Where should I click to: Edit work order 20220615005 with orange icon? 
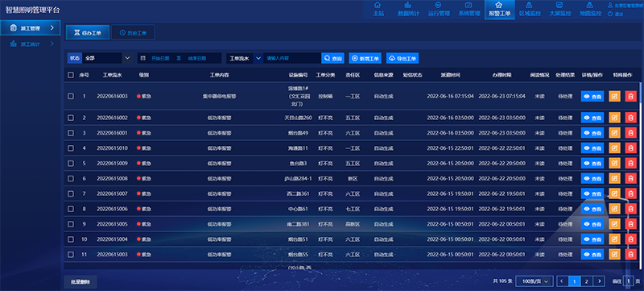pos(614,224)
